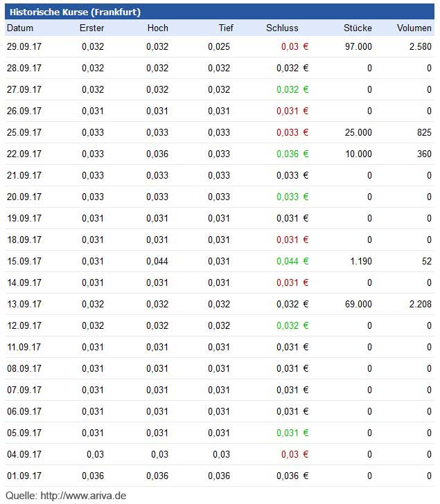Click the green closing price 0,044 €

(292, 261)
